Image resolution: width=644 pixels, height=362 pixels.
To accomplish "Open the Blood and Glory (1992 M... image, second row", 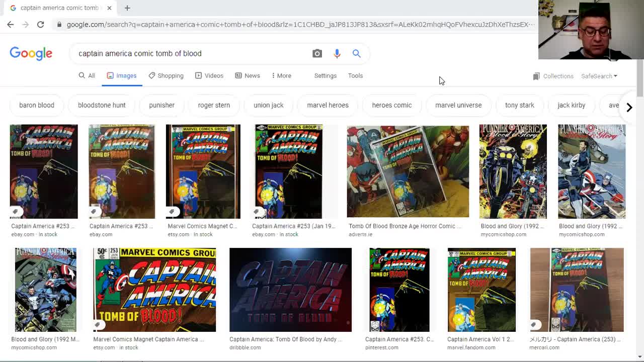I will coord(46,290).
